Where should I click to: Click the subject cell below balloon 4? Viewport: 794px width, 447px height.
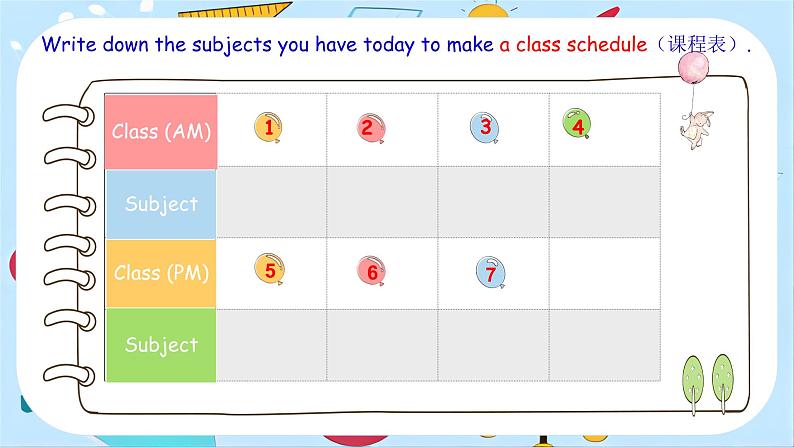tap(605, 202)
